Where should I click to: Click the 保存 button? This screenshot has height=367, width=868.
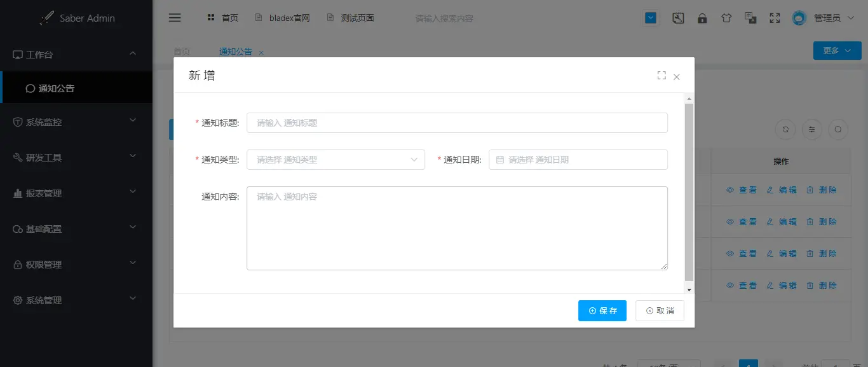tap(602, 310)
